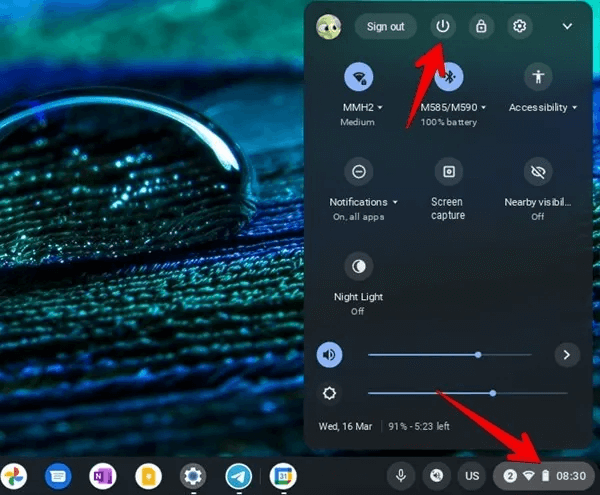
Task: Lock the screen with padlock icon
Action: click(481, 26)
